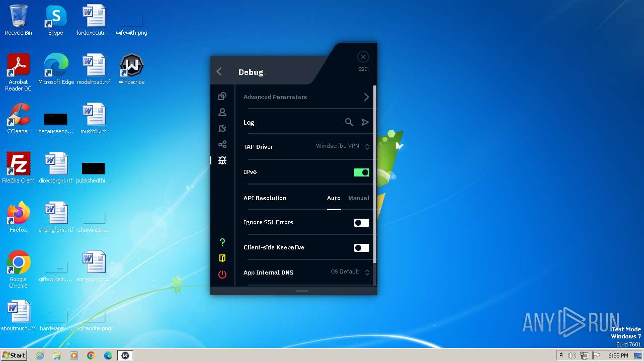This screenshot has height=362, width=644.
Task: Select directorgirl.rtf file on desktop
Action: 56,168
